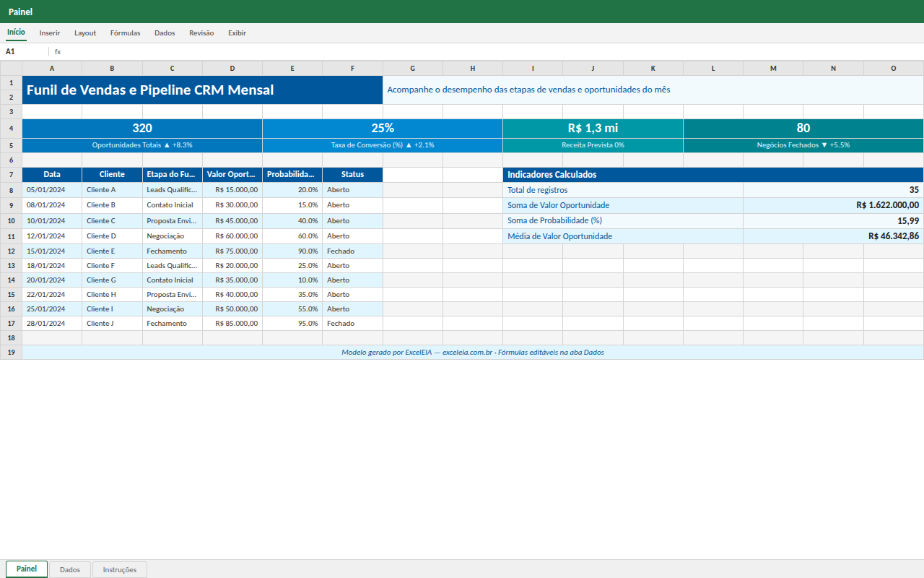Open the Instruções sheet tab

120,569
